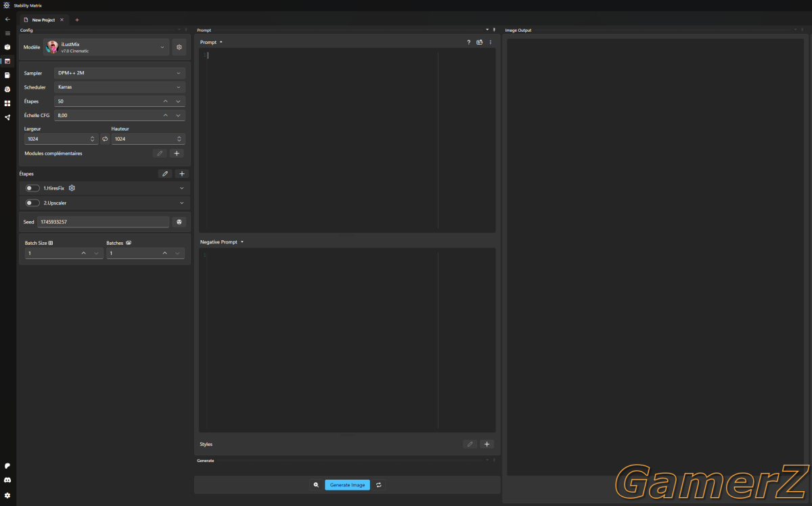The width and height of the screenshot is (812, 506).
Task: Swap Largeur and Hauteur values
Action: (105, 139)
